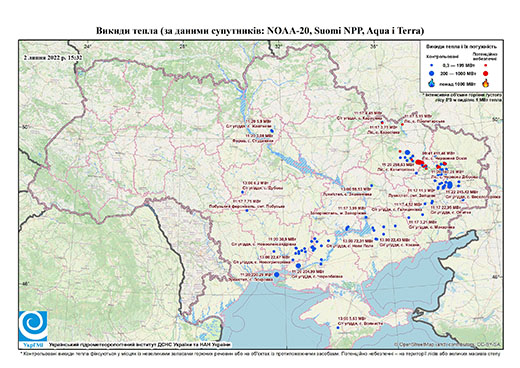Click the UkrGMI swirl logo
Screen dimensions: 520x368
[x=33, y=326]
